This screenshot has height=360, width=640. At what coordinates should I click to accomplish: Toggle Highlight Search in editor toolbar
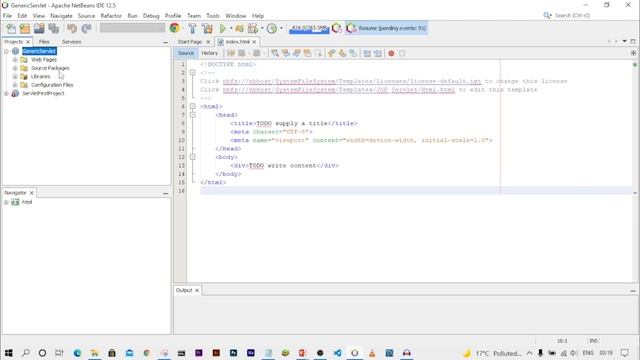[x=307, y=53]
